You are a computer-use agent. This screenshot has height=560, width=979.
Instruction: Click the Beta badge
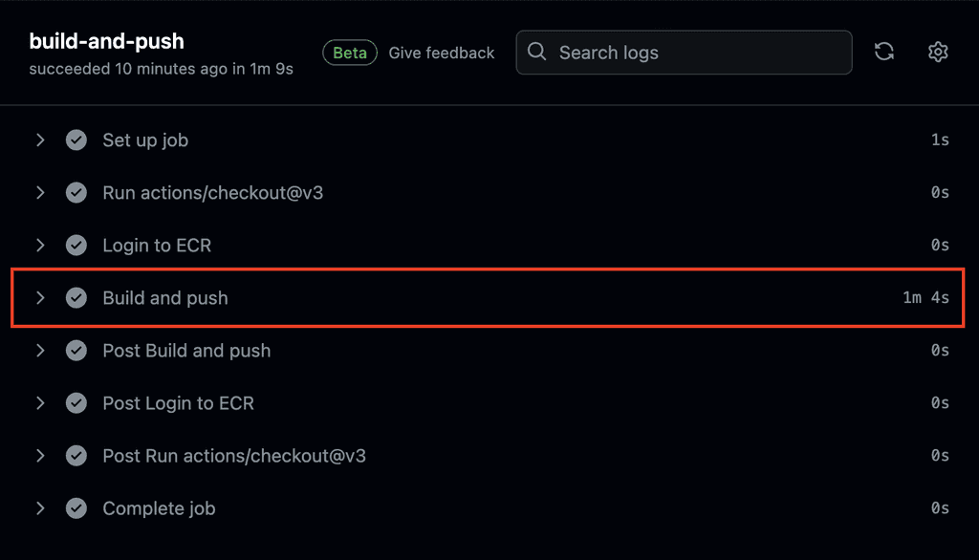[x=349, y=53]
